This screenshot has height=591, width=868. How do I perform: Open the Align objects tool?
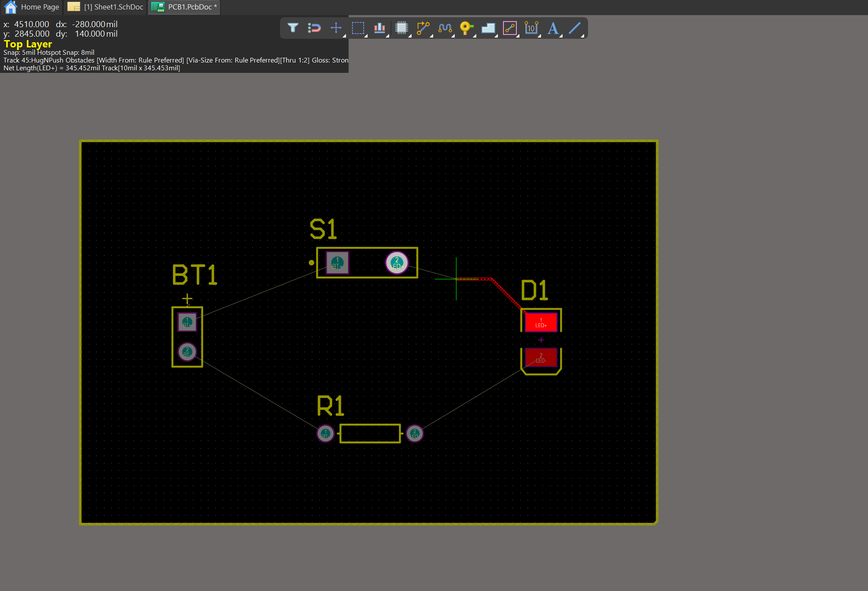(379, 28)
